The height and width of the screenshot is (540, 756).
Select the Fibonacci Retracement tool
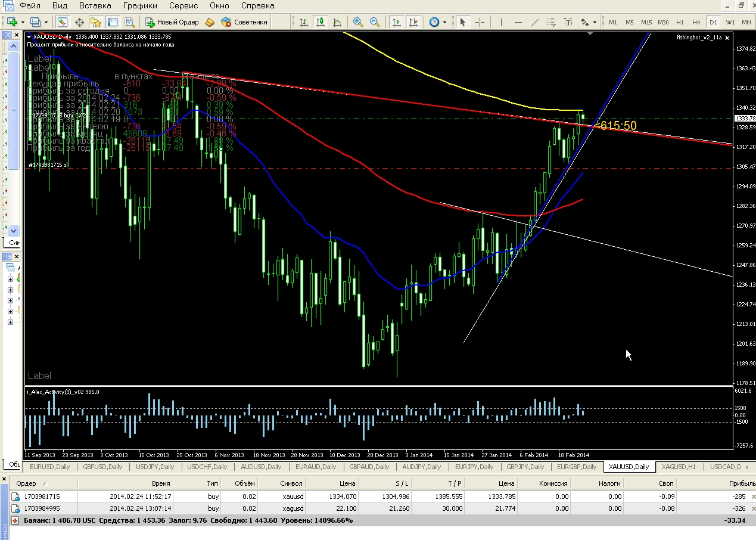click(x=552, y=22)
